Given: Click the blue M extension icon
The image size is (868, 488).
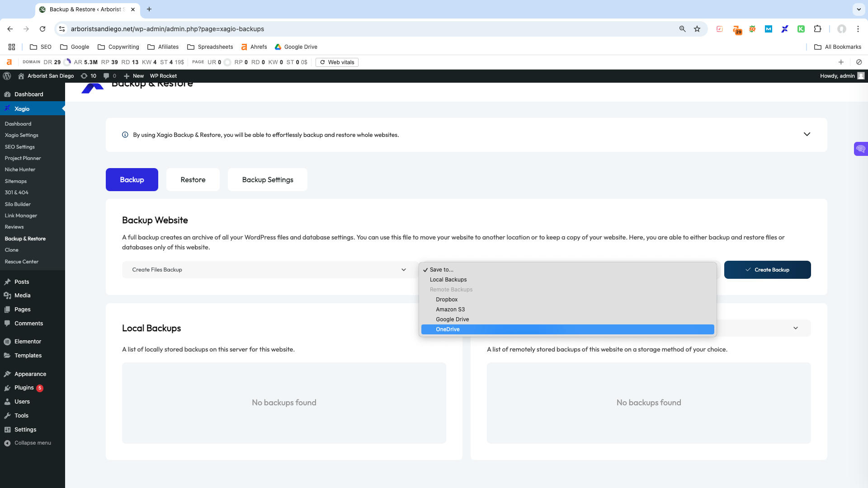Looking at the screenshot, I should pos(769,29).
